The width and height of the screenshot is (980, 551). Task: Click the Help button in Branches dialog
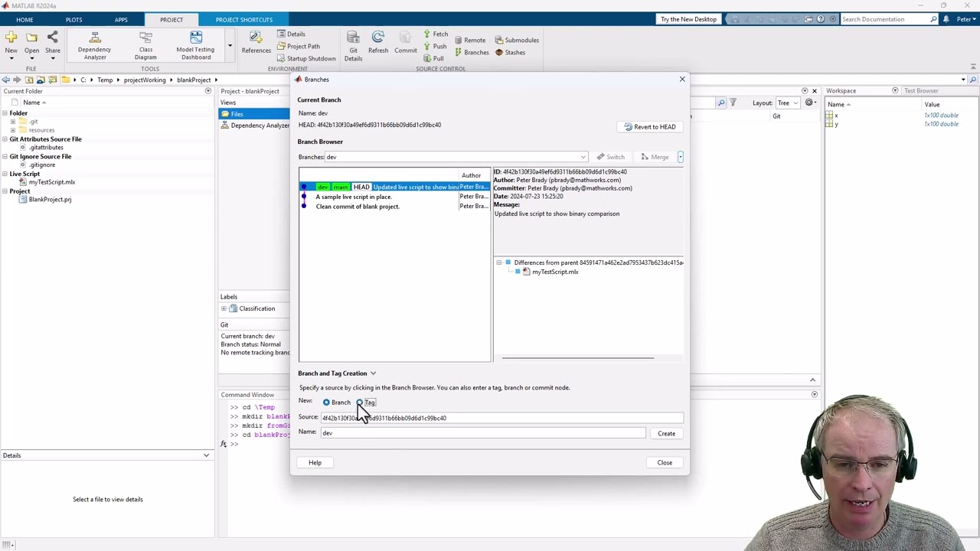pos(315,462)
